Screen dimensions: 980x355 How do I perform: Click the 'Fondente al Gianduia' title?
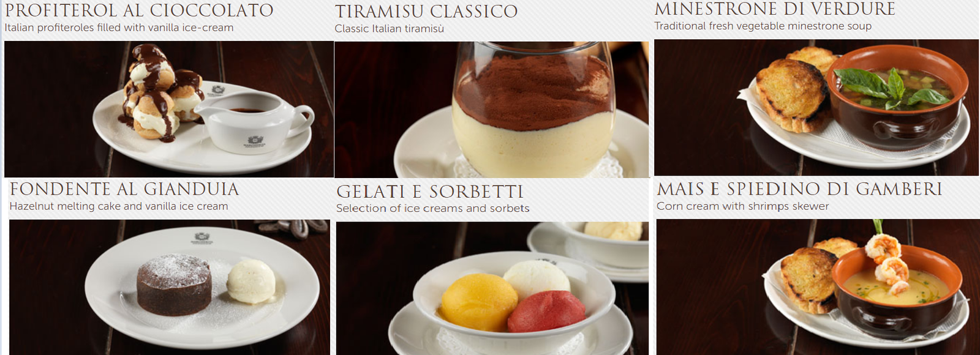pyautogui.click(x=124, y=189)
